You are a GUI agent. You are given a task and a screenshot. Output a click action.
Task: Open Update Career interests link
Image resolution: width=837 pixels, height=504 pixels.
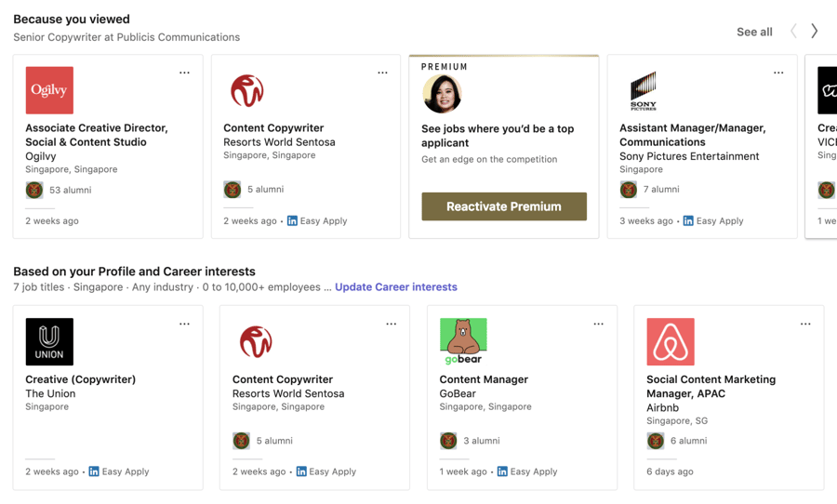(396, 287)
